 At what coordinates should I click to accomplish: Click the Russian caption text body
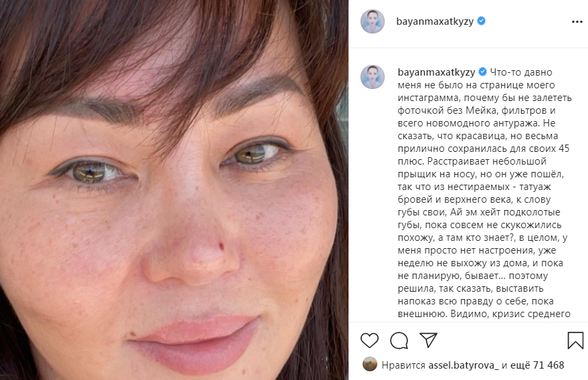click(x=484, y=193)
